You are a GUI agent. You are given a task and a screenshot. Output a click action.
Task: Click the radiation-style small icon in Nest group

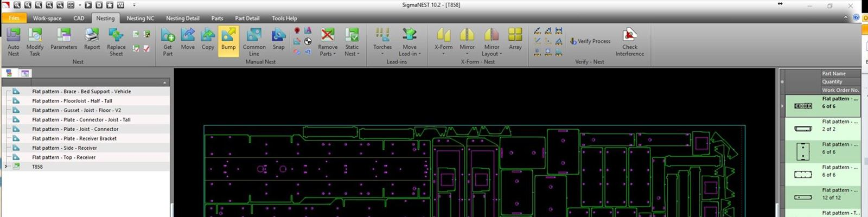click(x=146, y=34)
